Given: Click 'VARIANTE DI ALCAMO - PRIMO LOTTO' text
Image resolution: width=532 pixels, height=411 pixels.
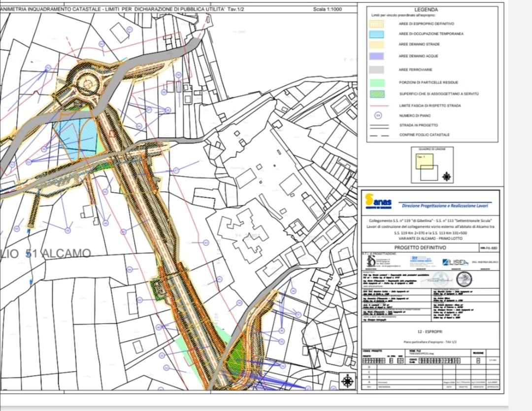Looking at the screenshot, I should [430, 238].
